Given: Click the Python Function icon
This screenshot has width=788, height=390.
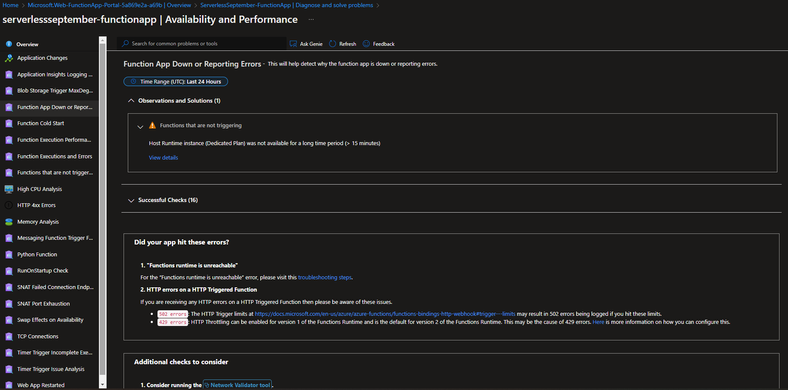Looking at the screenshot, I should [9, 254].
